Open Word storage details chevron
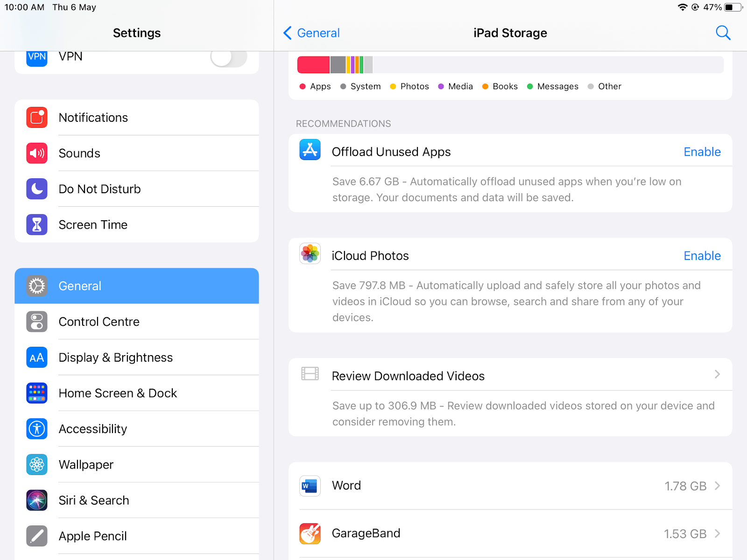This screenshot has height=560, width=747. tap(717, 486)
